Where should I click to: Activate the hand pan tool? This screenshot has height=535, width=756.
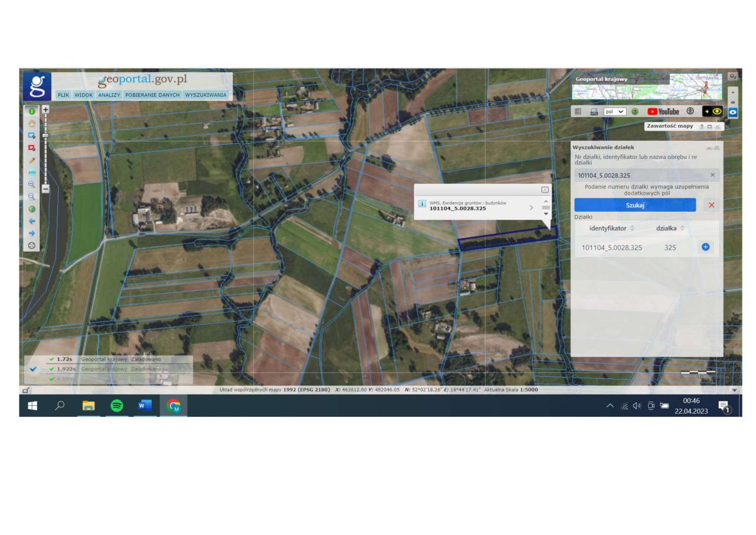coord(32,123)
